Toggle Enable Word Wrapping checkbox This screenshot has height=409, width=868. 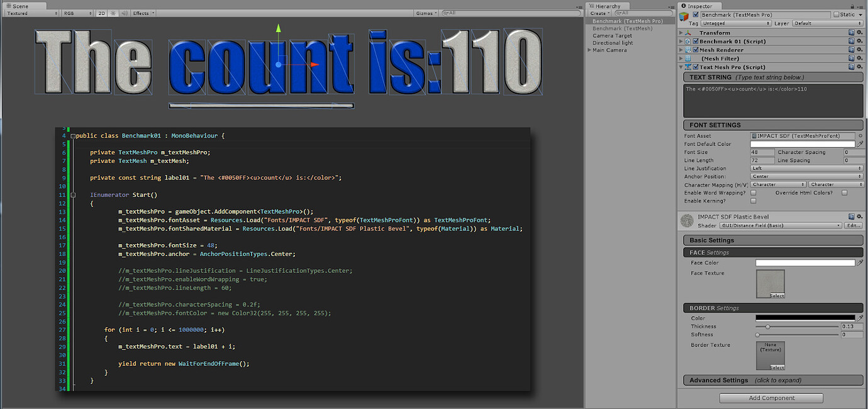[754, 193]
